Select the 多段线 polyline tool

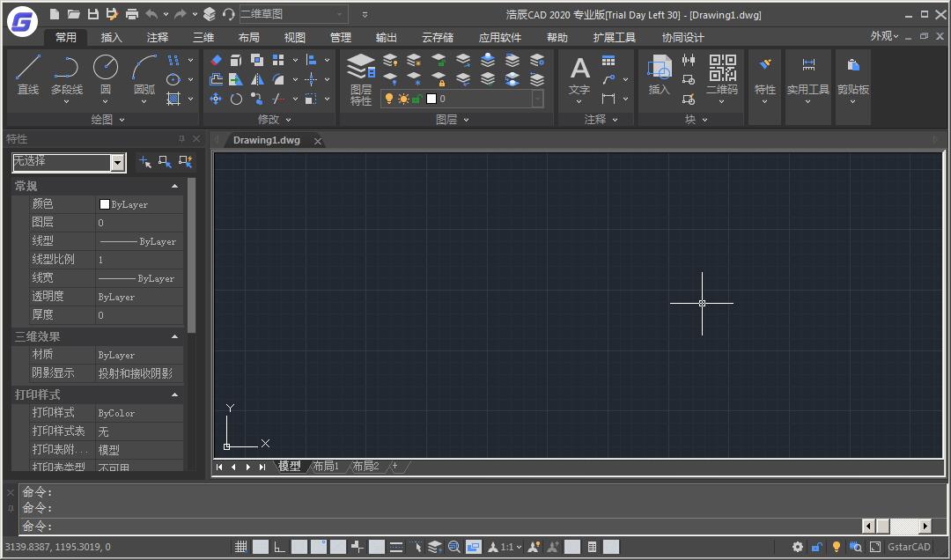(66, 75)
